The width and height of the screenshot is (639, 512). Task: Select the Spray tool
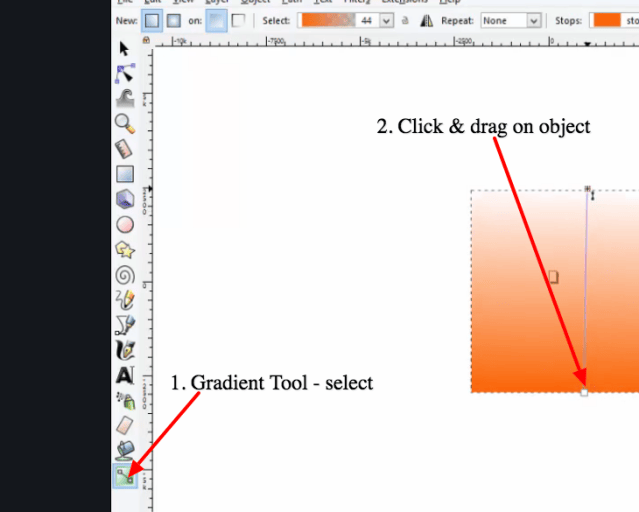(126, 401)
